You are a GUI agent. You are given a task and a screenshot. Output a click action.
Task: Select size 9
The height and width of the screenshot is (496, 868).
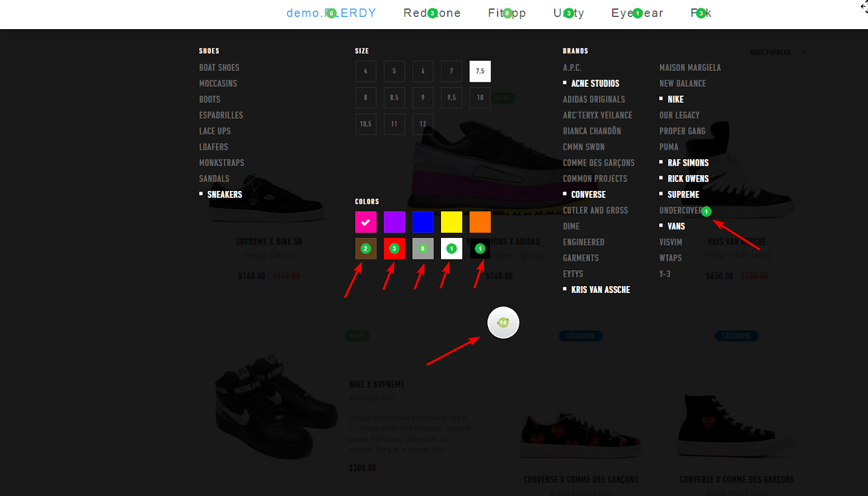pos(423,98)
